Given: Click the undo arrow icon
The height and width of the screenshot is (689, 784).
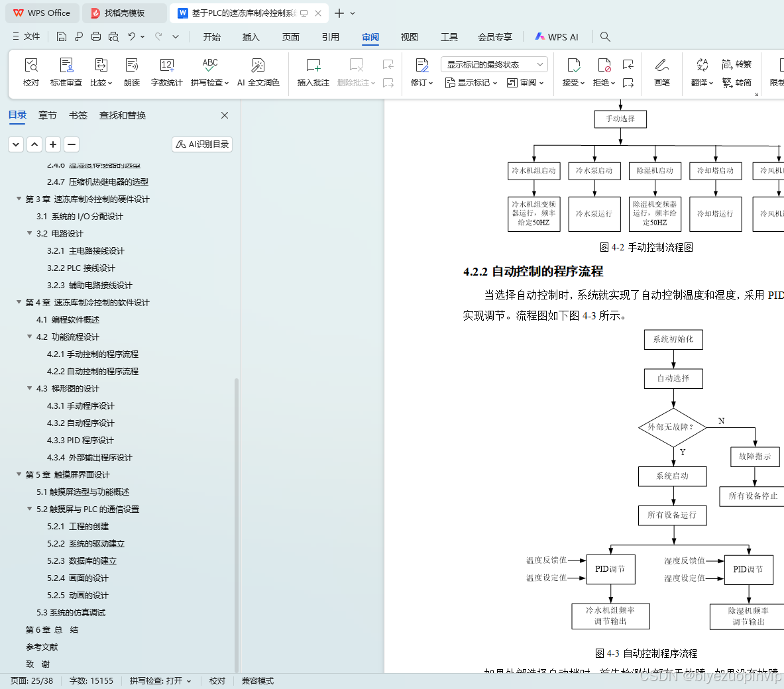Looking at the screenshot, I should [131, 36].
